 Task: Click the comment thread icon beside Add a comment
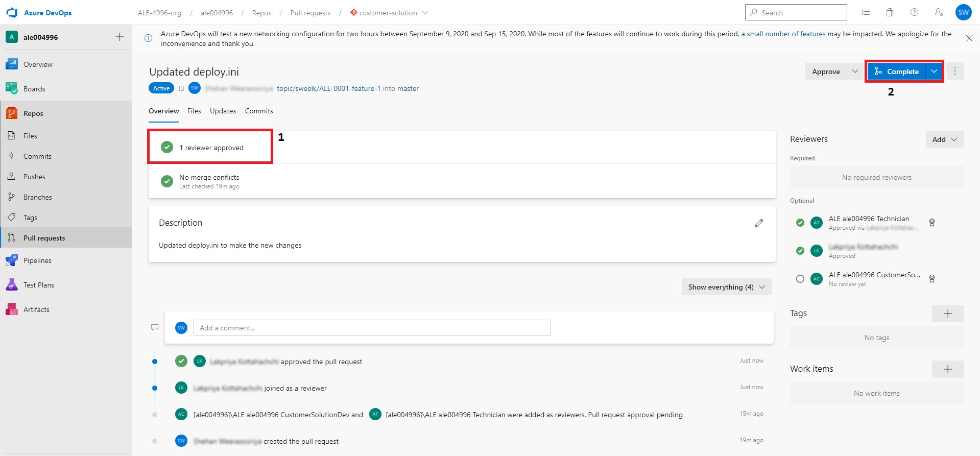pyautogui.click(x=155, y=327)
